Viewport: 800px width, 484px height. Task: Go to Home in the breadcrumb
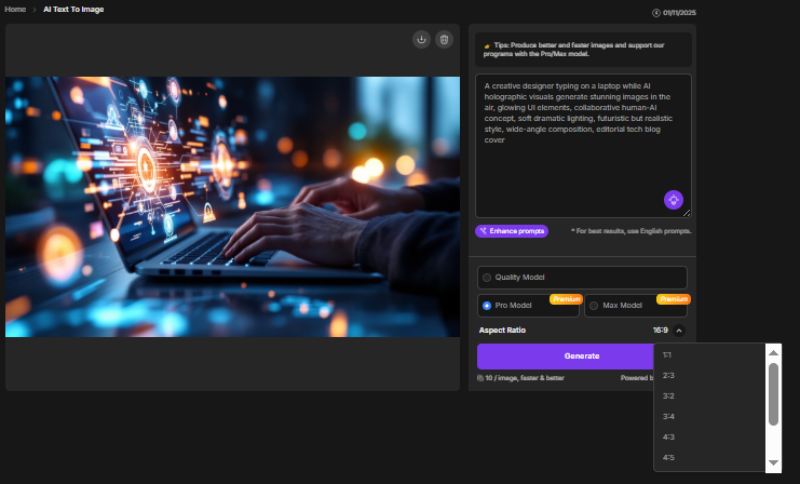click(x=15, y=9)
